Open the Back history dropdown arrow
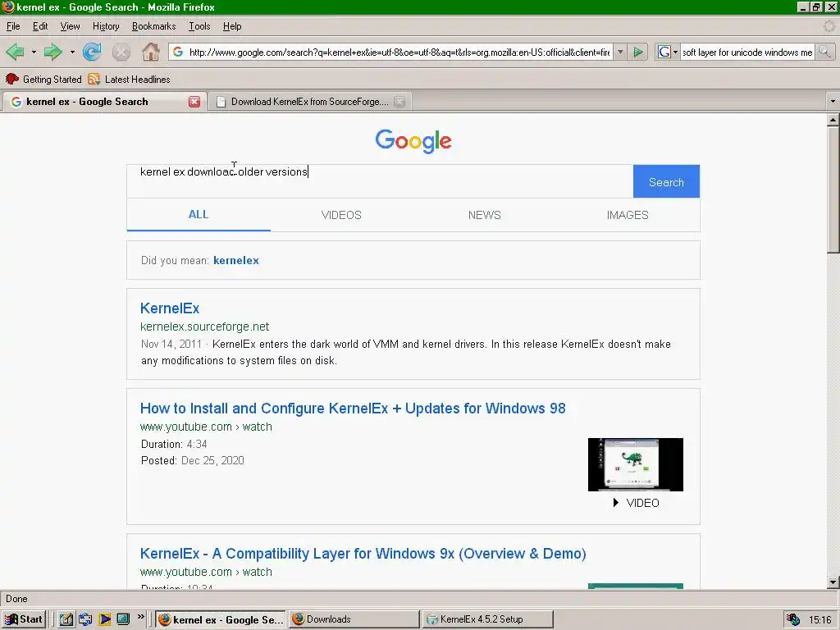This screenshot has width=840, height=630. tap(34, 52)
